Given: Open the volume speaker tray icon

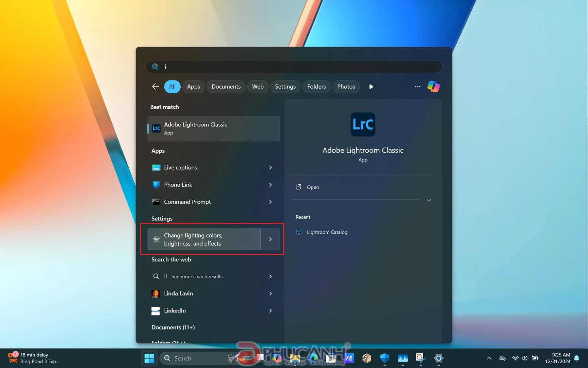Looking at the screenshot, I should tap(525, 358).
